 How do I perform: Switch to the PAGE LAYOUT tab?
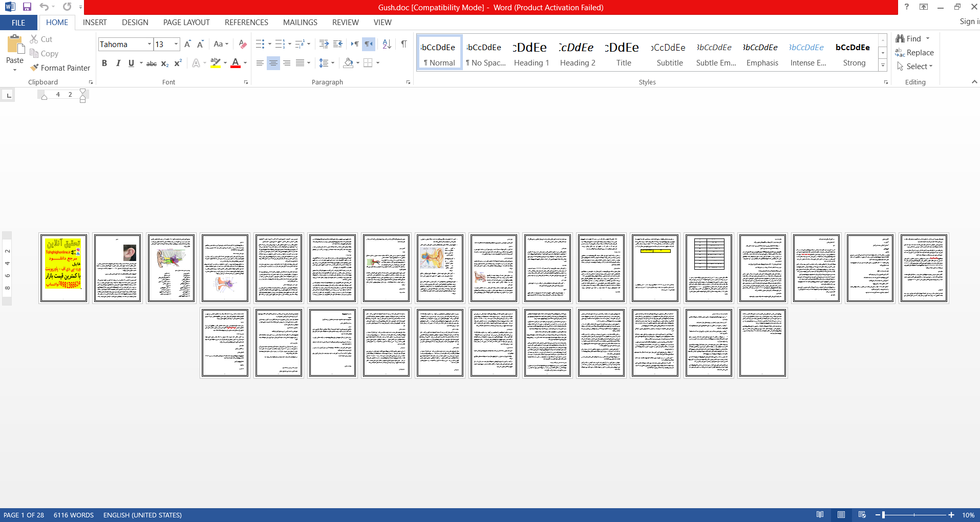click(186, 23)
